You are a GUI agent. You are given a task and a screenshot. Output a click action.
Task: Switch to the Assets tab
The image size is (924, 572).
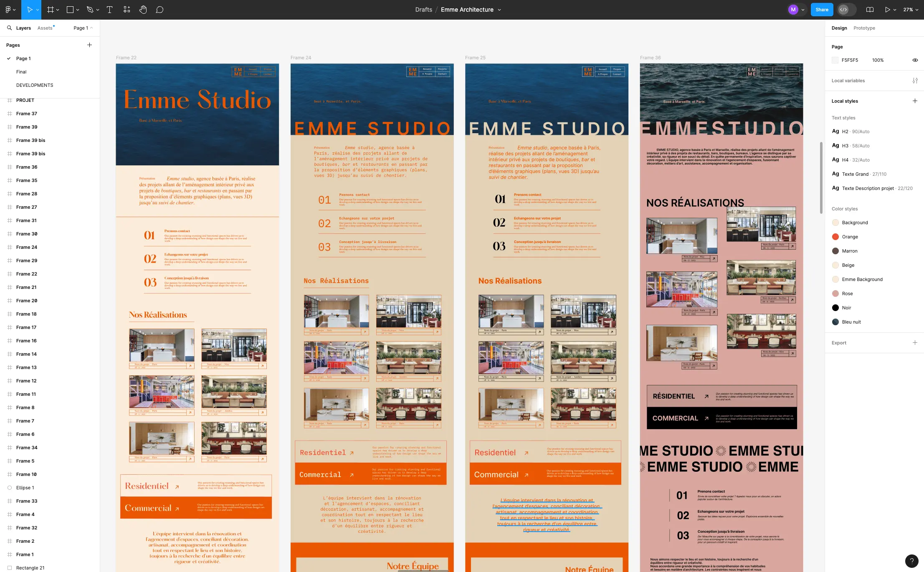click(x=45, y=28)
